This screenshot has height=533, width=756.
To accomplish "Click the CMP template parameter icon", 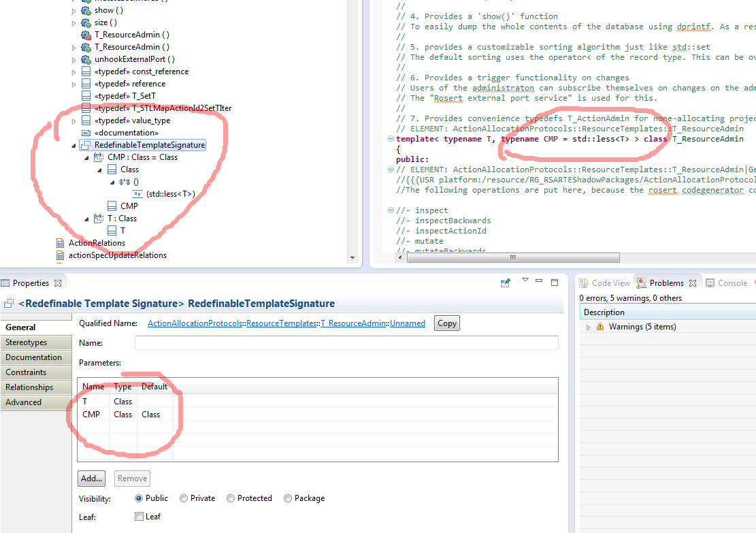I will click(99, 157).
